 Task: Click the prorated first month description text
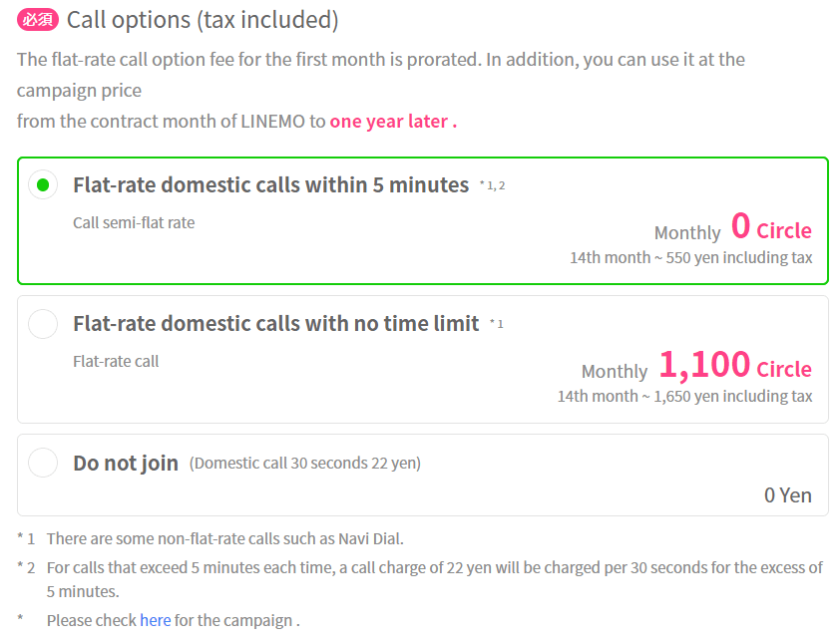[x=379, y=60]
